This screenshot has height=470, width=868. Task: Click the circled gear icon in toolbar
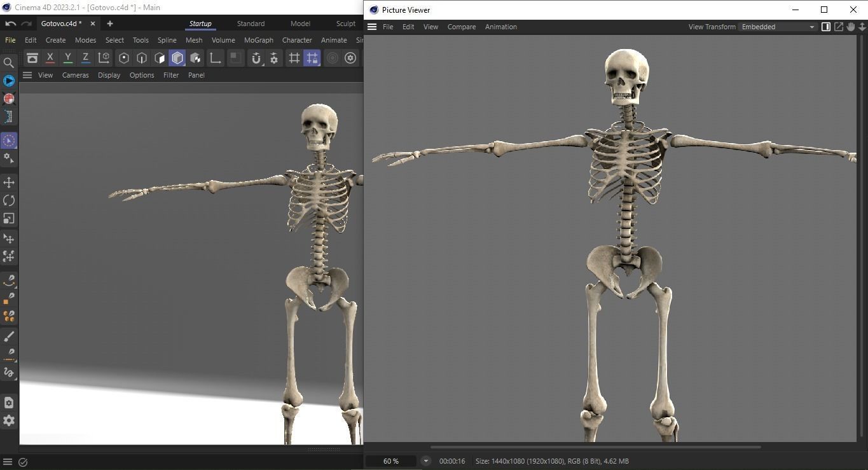point(350,58)
